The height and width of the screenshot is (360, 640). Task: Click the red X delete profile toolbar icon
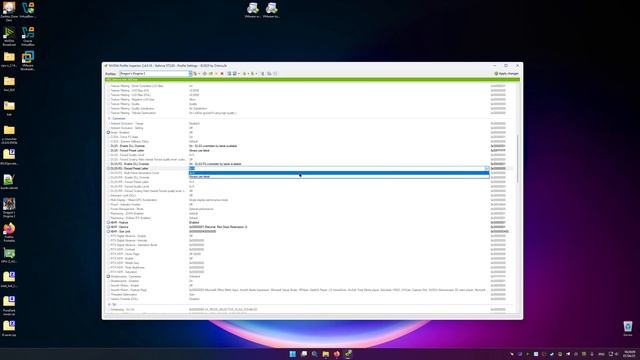tap(222, 73)
